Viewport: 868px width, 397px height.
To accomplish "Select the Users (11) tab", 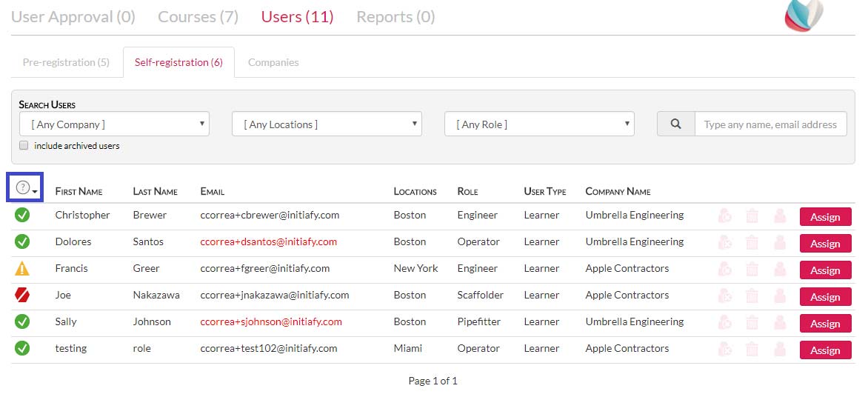I will pyautogui.click(x=297, y=17).
